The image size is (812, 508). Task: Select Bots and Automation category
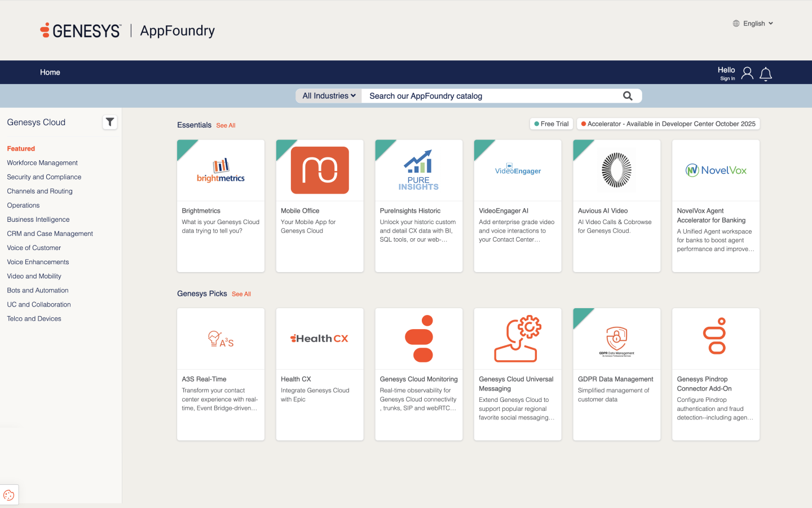pyautogui.click(x=38, y=290)
